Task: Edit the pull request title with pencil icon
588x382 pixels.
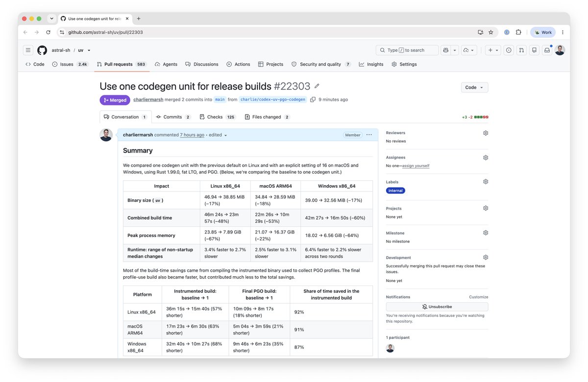Action: [317, 86]
